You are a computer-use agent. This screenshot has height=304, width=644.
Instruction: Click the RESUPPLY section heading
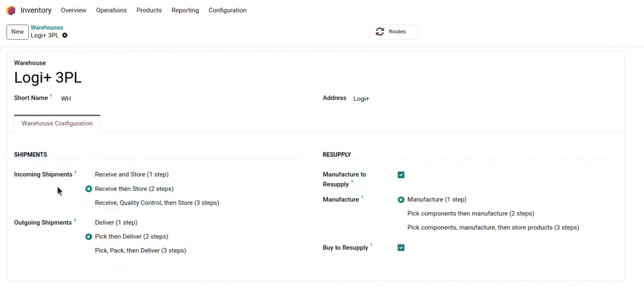pyautogui.click(x=337, y=155)
